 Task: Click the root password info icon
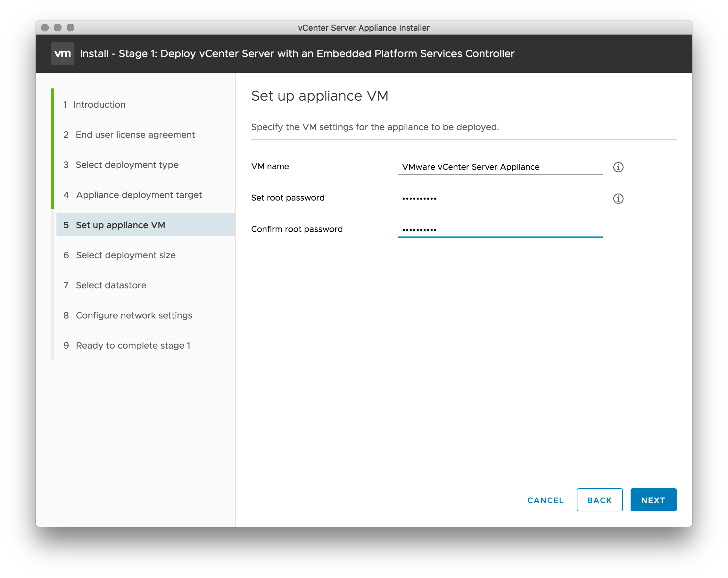tap(618, 199)
